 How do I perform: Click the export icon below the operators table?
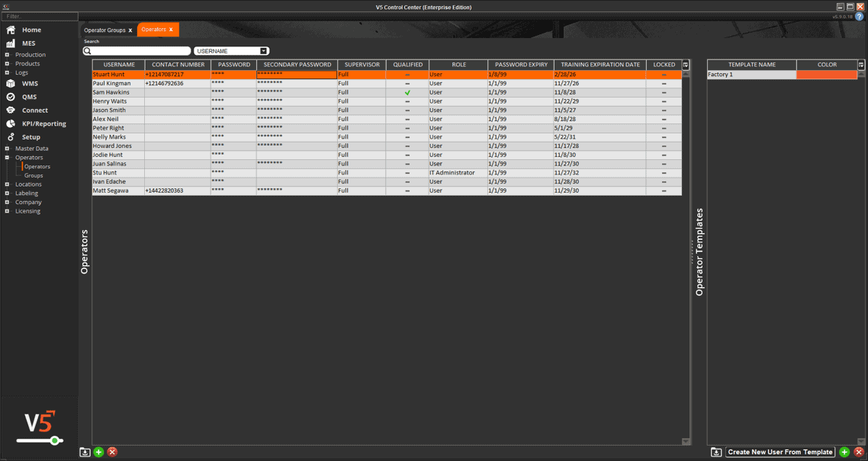[85, 452]
